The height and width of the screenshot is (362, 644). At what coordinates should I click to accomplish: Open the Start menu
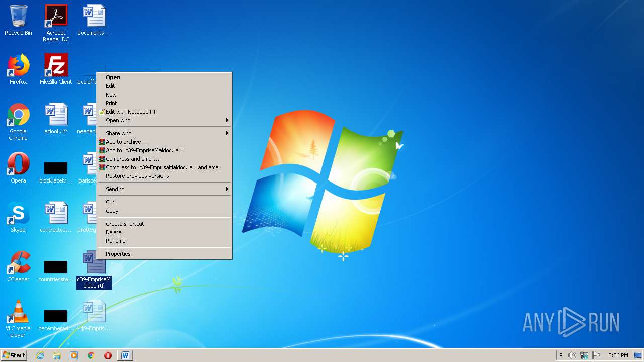tap(14, 355)
